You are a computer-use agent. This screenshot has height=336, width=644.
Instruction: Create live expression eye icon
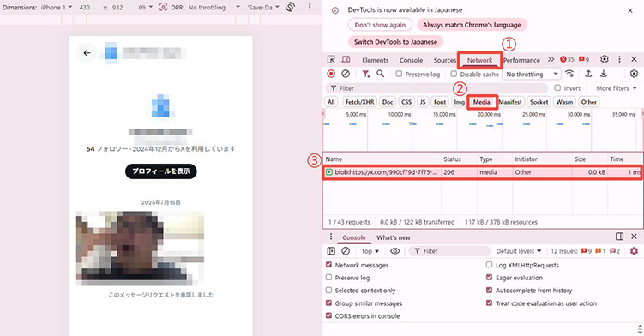pyautogui.click(x=394, y=251)
